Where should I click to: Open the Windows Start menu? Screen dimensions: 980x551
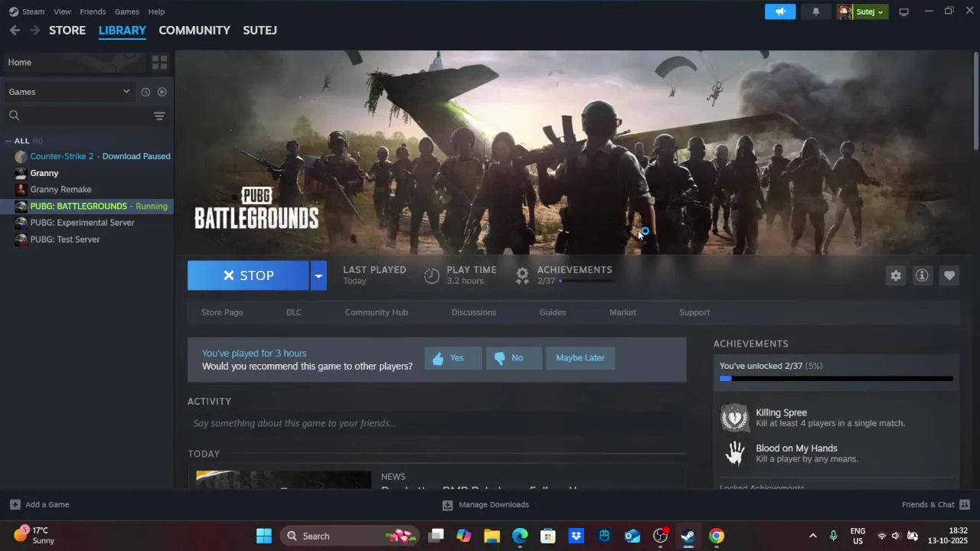264,536
